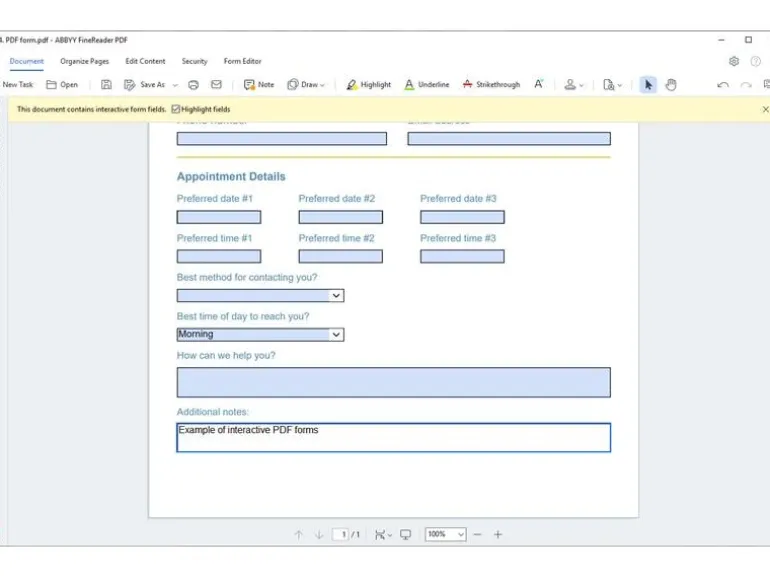The height and width of the screenshot is (578, 770).
Task: Go to next page arrow
Action: [319, 534]
